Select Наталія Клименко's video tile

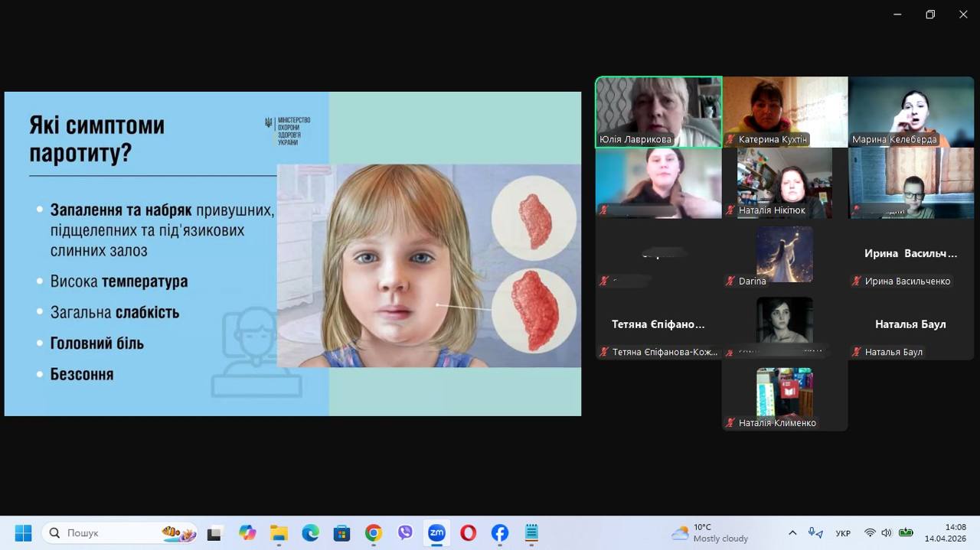(785, 395)
